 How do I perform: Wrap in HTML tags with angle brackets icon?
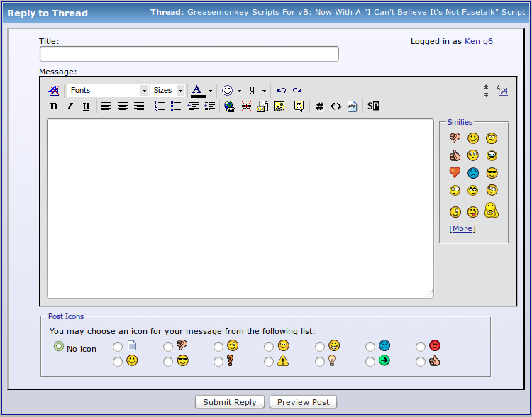pos(336,106)
